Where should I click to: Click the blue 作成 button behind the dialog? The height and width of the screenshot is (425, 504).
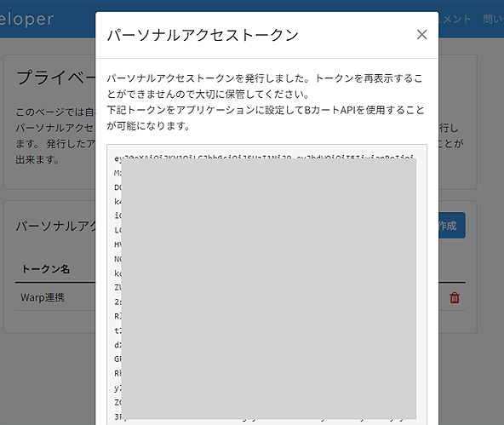[451, 226]
